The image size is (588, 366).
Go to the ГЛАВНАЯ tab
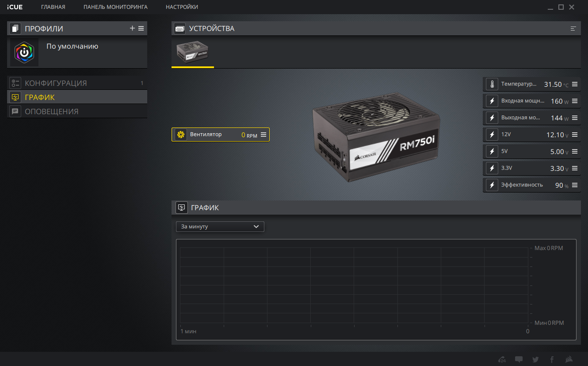53,7
